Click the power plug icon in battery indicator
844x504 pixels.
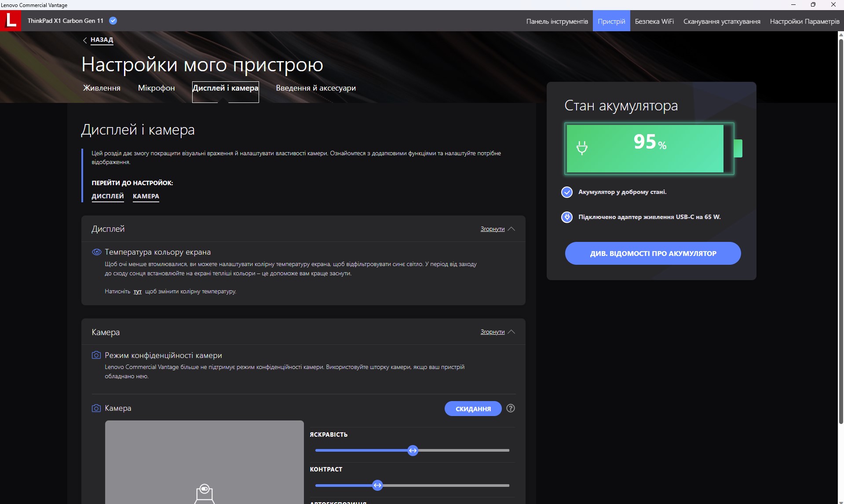(x=582, y=148)
